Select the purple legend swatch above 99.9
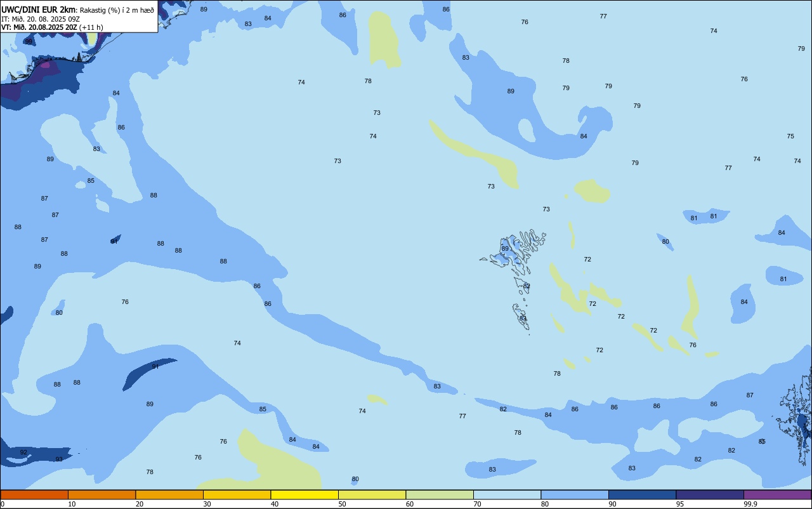 click(777, 494)
